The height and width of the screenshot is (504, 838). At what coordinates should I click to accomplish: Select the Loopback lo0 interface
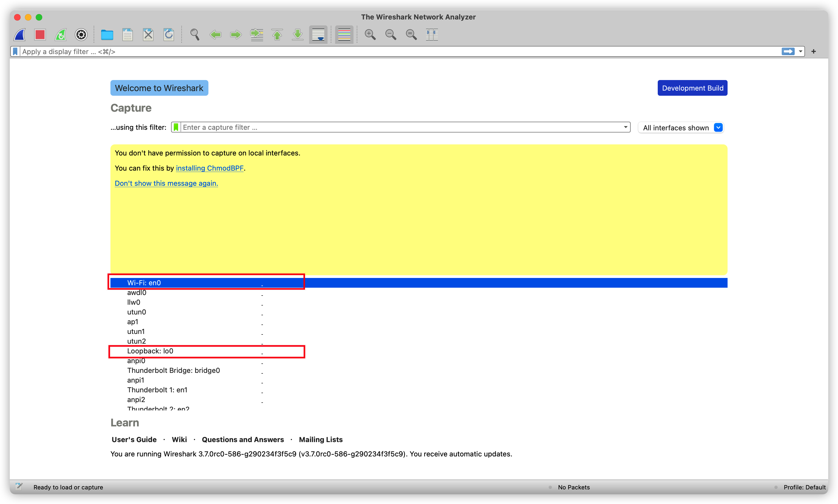point(150,351)
